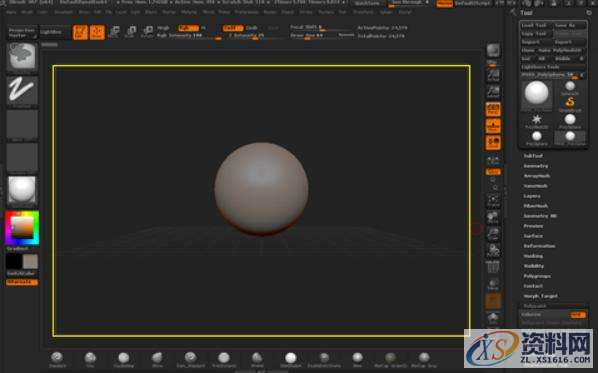Expand the SubTool subpalette

point(533,156)
